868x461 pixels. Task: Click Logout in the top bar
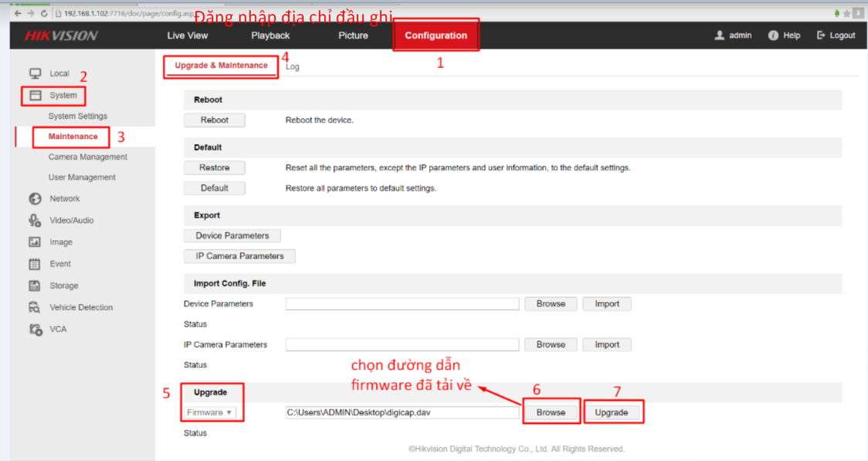coord(836,36)
